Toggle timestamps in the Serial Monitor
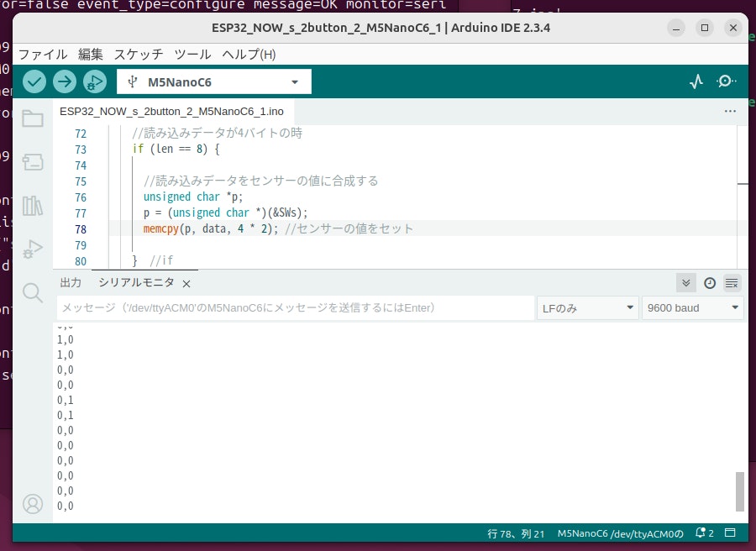The width and height of the screenshot is (756, 551). (709, 282)
